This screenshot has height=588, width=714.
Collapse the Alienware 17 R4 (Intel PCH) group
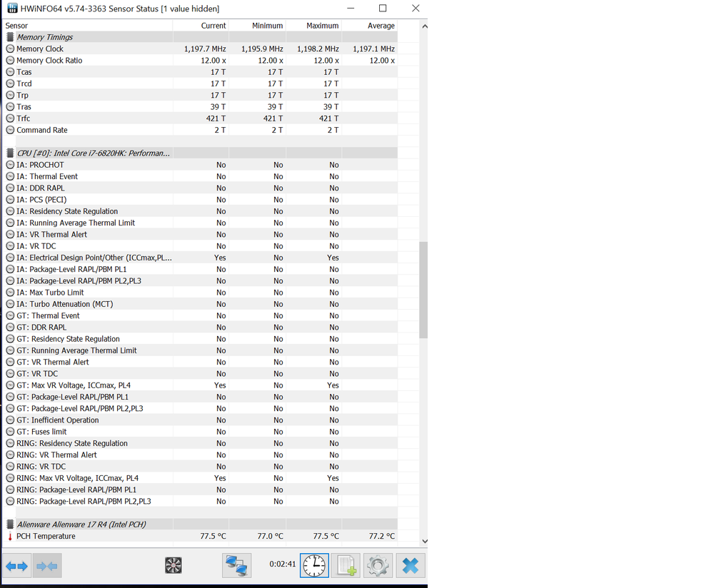[10, 524]
